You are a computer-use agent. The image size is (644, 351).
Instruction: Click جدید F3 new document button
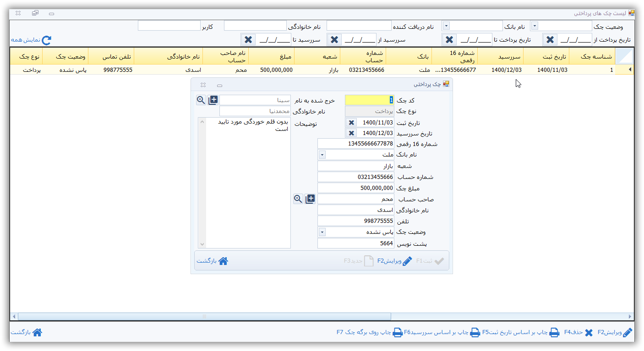pyautogui.click(x=359, y=261)
